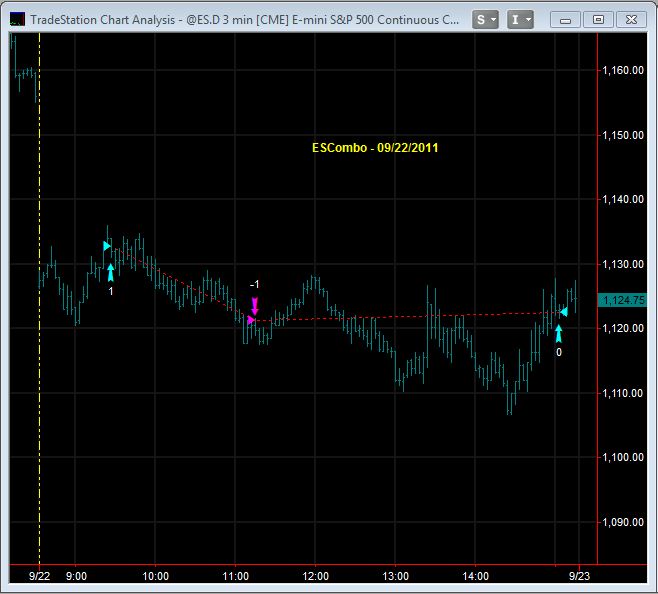Click the magenta triangle marker on the 11:15 bar
The height and width of the screenshot is (594, 658).
click(x=251, y=320)
